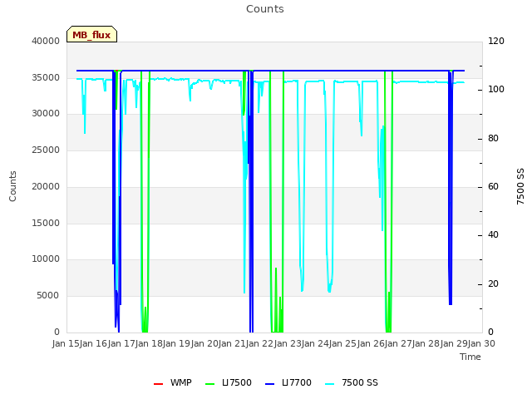The height and width of the screenshot is (399, 532).
Task: Click the 25000 left axis tick
Action: pyautogui.click(x=46, y=150)
